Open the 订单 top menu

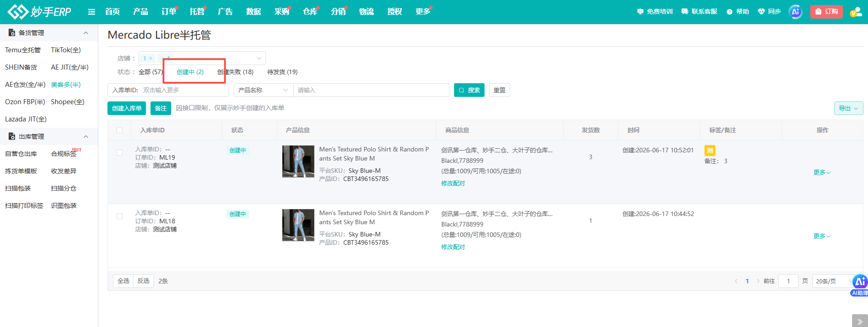coord(169,11)
